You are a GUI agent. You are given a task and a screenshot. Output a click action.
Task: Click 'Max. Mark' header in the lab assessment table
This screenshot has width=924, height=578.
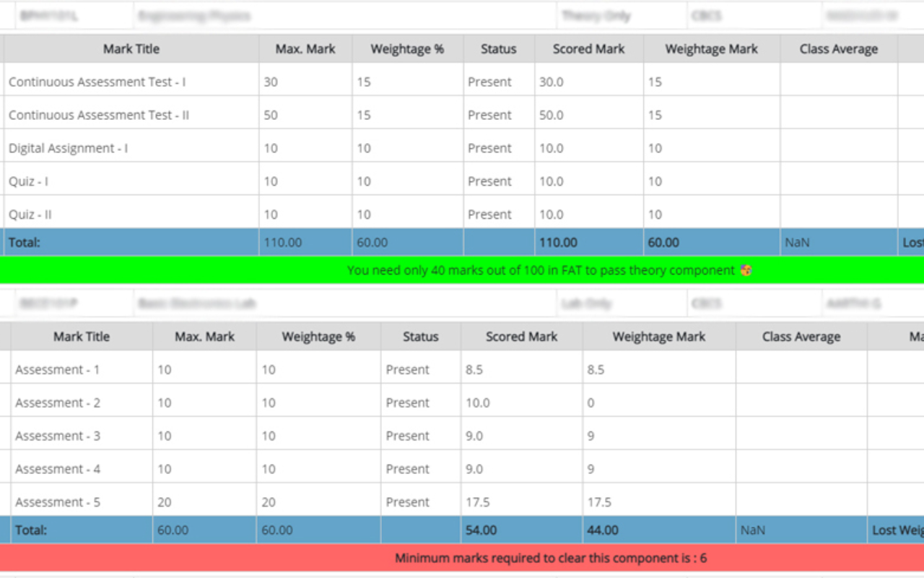205,337
